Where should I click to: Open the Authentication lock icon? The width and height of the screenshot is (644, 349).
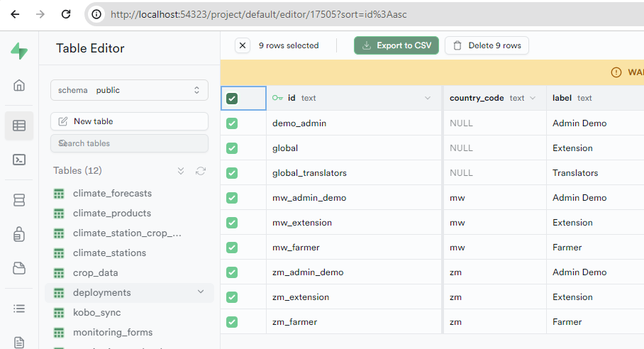[x=19, y=233]
